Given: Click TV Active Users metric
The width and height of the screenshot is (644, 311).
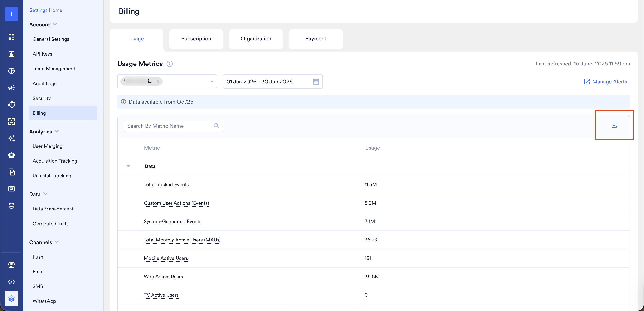Looking at the screenshot, I should [161, 295].
